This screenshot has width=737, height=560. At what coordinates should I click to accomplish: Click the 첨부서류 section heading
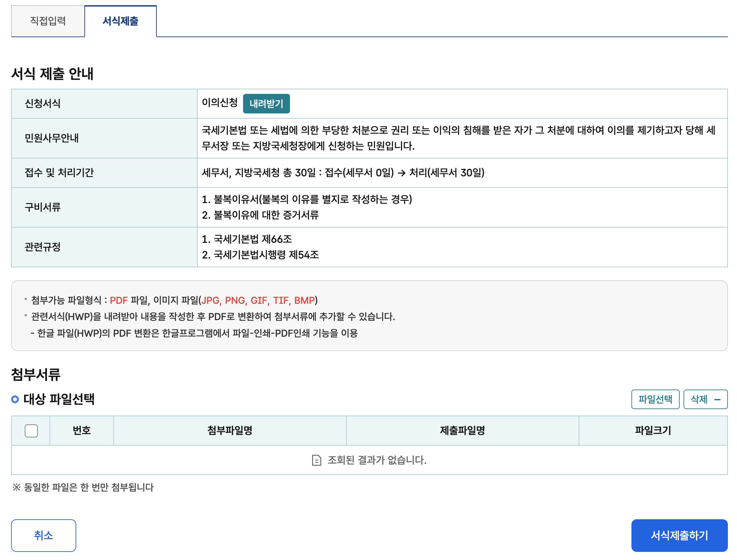(x=36, y=374)
